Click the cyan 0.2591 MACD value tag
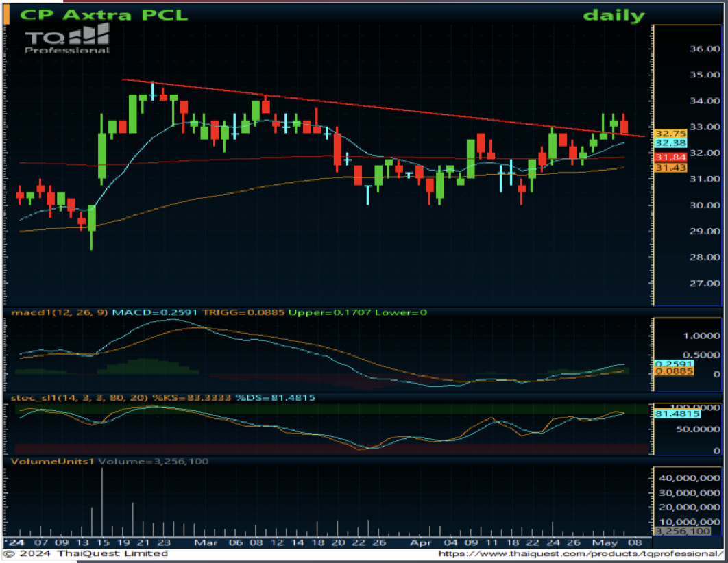 click(x=674, y=364)
